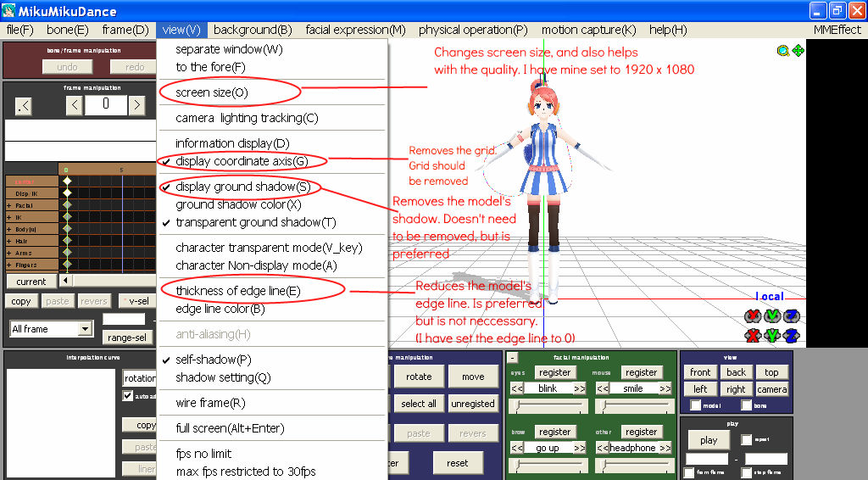Click the blue local label in viewport
Viewport: 868px width, 480px height.
point(770,297)
